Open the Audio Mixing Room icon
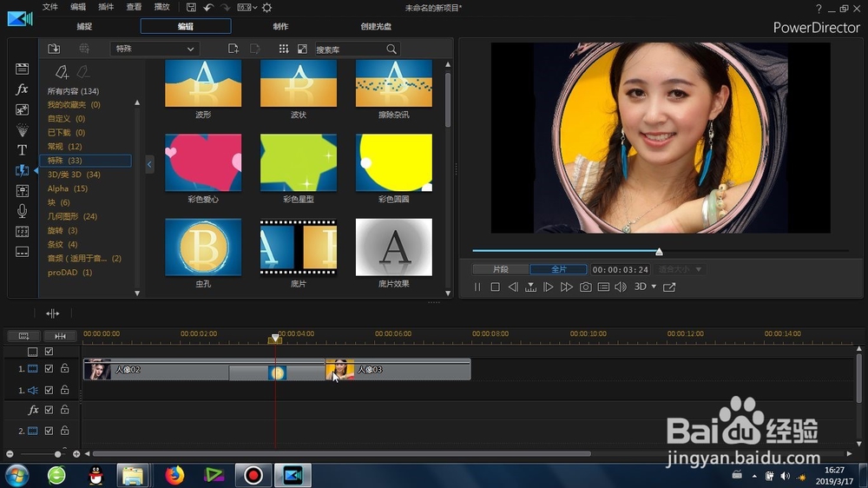Image resolution: width=868 pixels, height=488 pixels. coord(23,190)
